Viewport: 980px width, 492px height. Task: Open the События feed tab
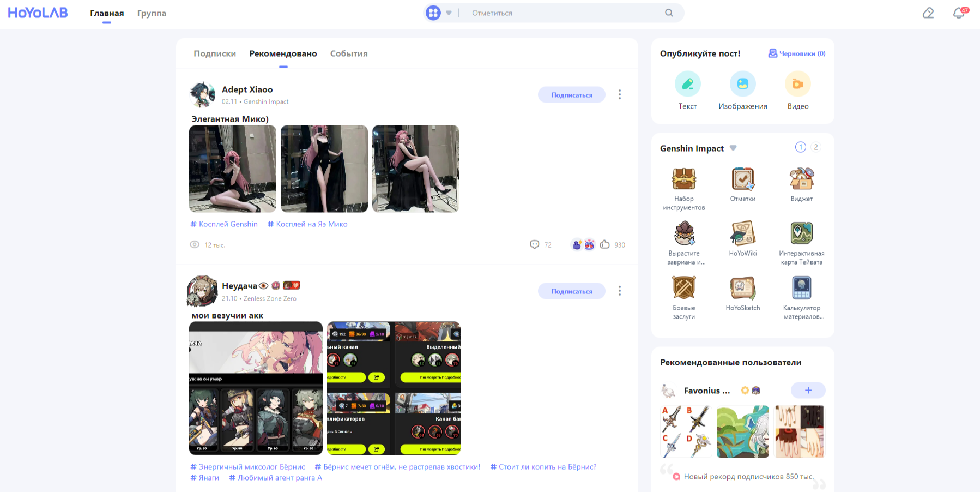(x=349, y=53)
